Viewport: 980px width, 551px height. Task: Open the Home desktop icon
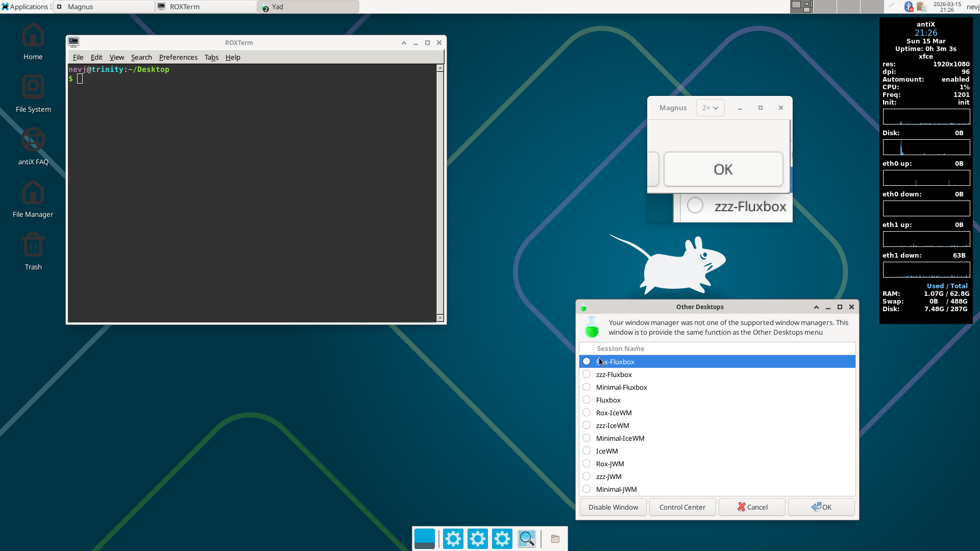[x=33, y=42]
